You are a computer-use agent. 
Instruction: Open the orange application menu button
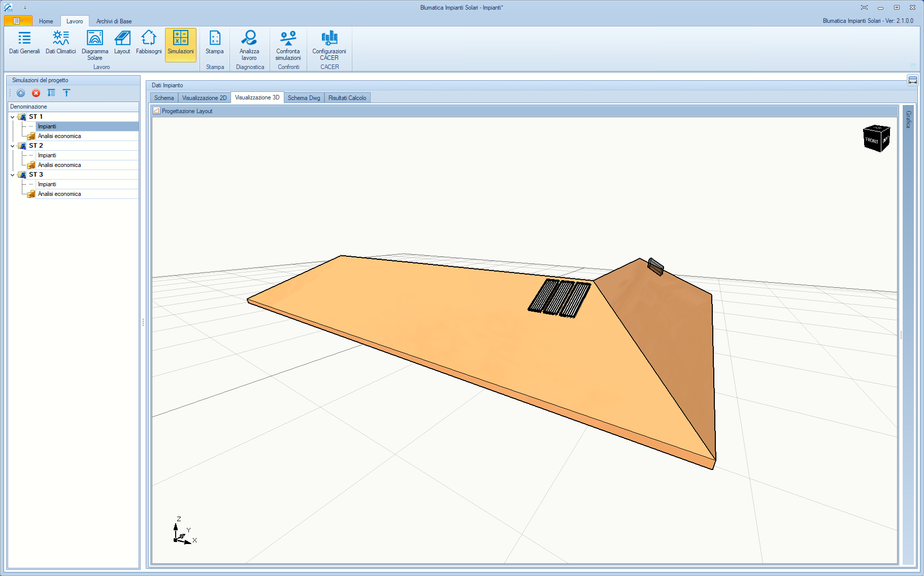click(18, 21)
